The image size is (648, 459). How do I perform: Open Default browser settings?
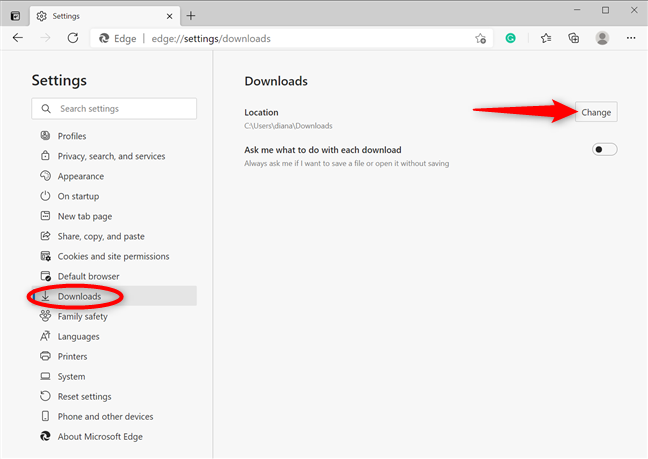click(x=114, y=276)
